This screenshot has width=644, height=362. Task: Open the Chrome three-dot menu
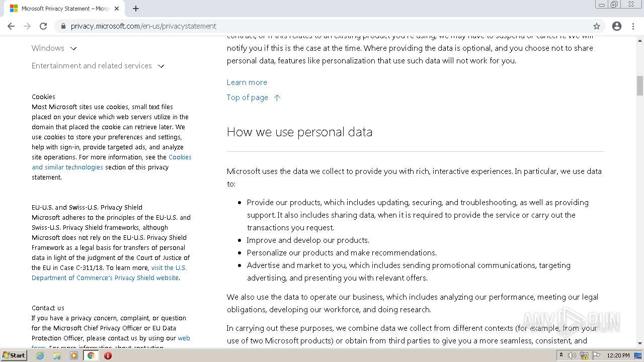click(633, 26)
